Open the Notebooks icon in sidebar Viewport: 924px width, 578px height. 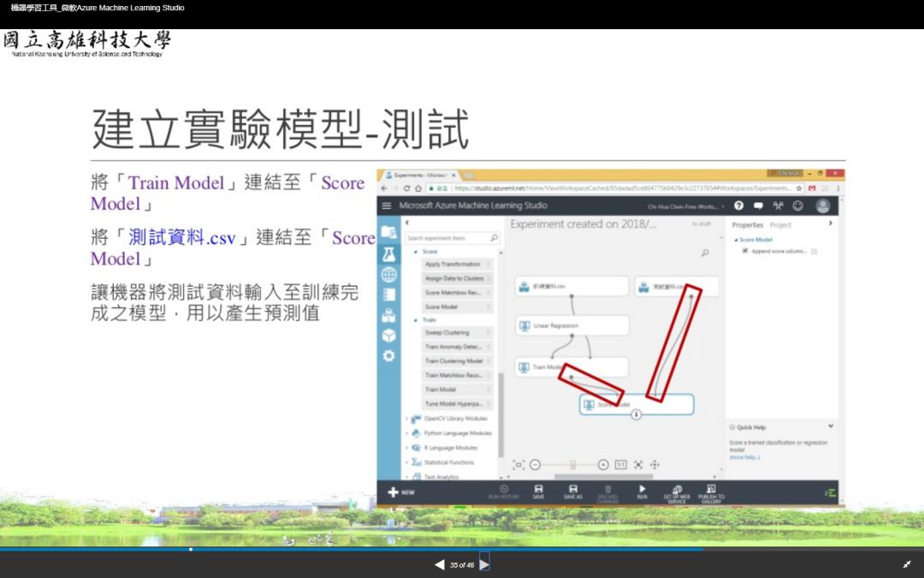click(x=388, y=295)
